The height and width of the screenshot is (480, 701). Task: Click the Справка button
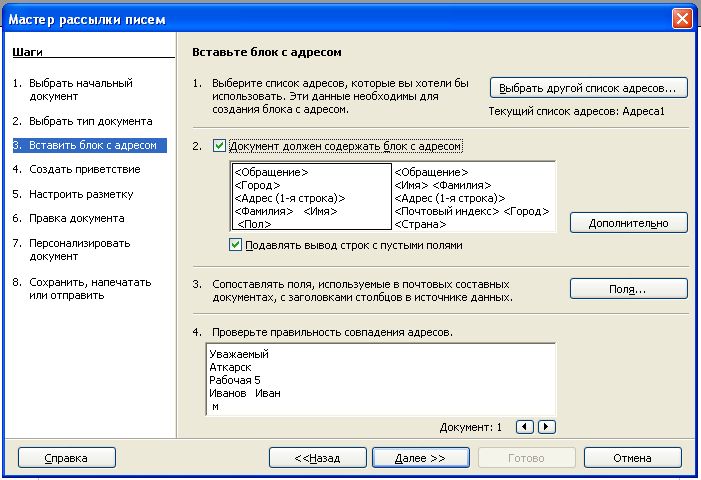click(x=67, y=458)
